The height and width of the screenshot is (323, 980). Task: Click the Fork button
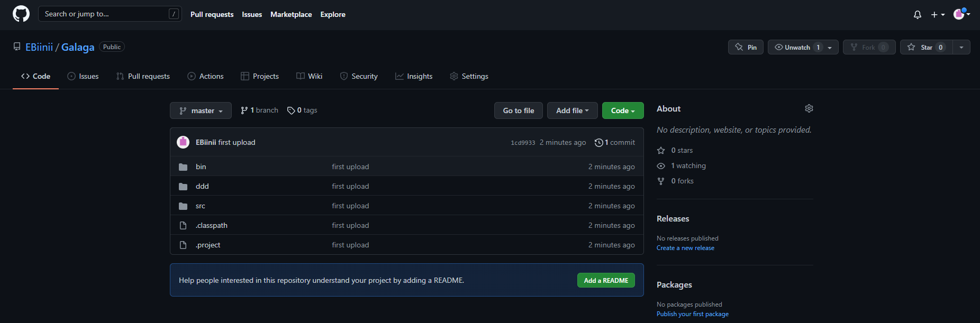tap(869, 47)
